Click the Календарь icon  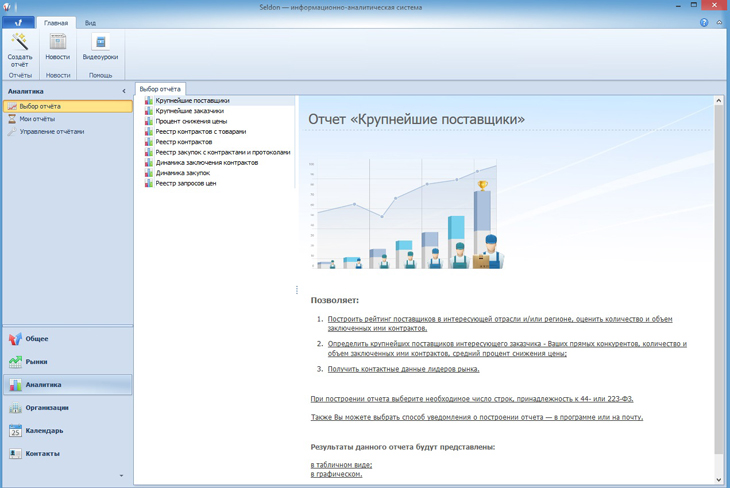15,430
